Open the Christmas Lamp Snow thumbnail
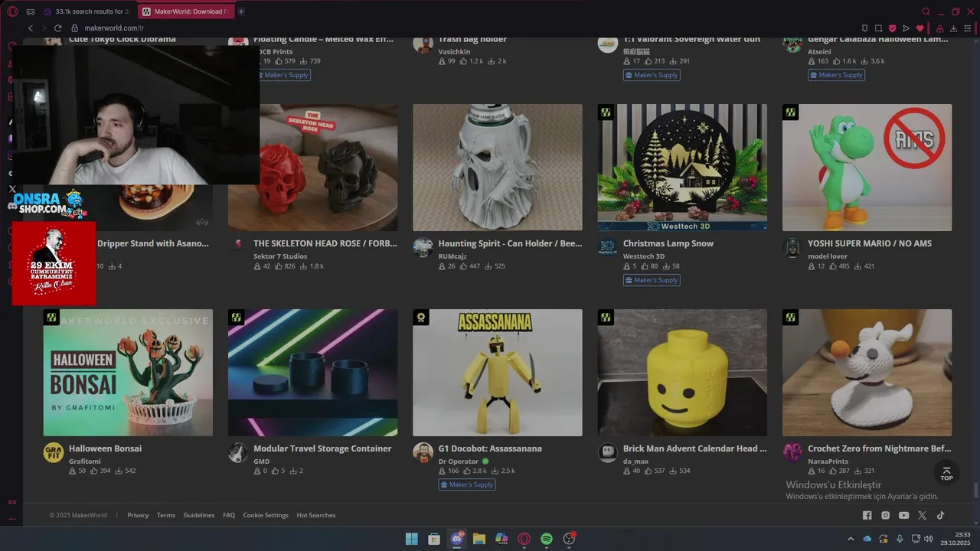 [682, 168]
